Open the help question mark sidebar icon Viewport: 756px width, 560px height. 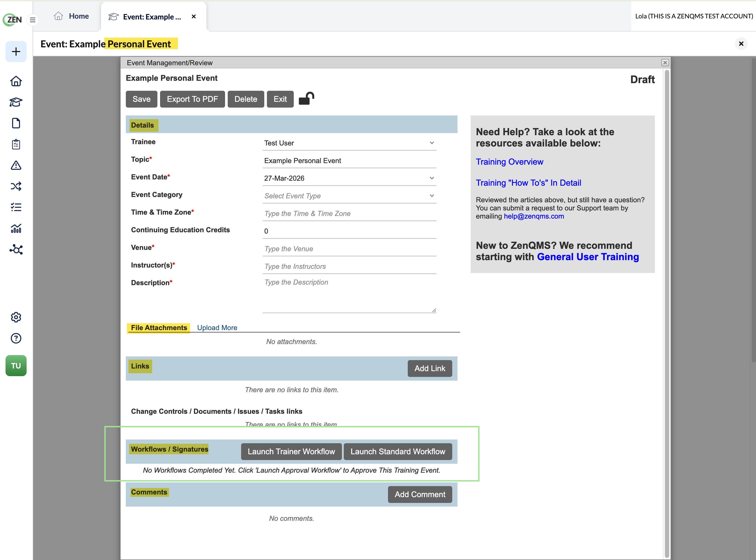point(16,338)
